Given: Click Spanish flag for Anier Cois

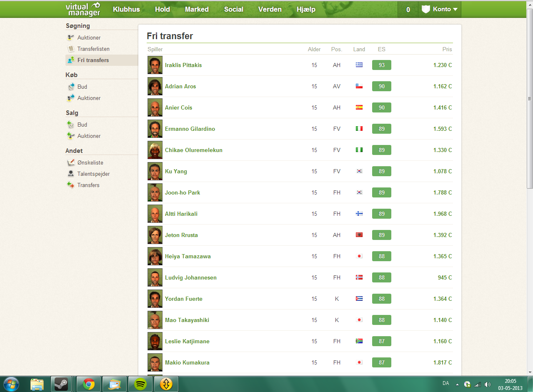Looking at the screenshot, I should click(359, 107).
